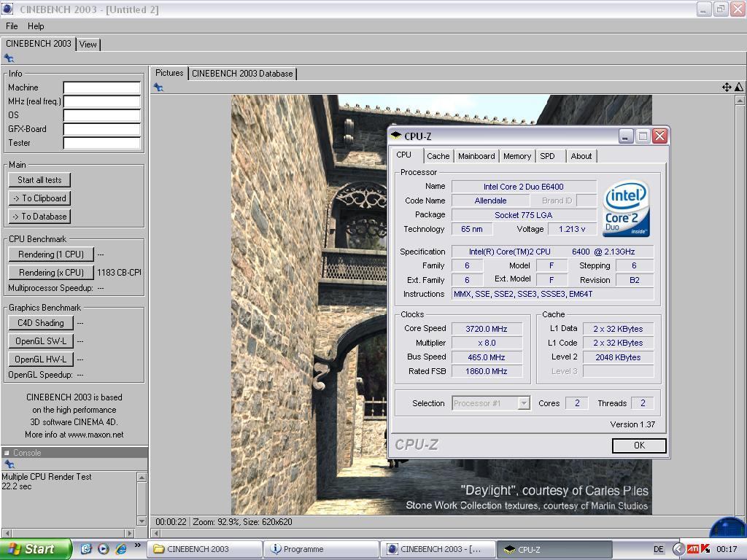Click the Tester input field
The height and width of the screenshot is (560, 747).
[102, 143]
